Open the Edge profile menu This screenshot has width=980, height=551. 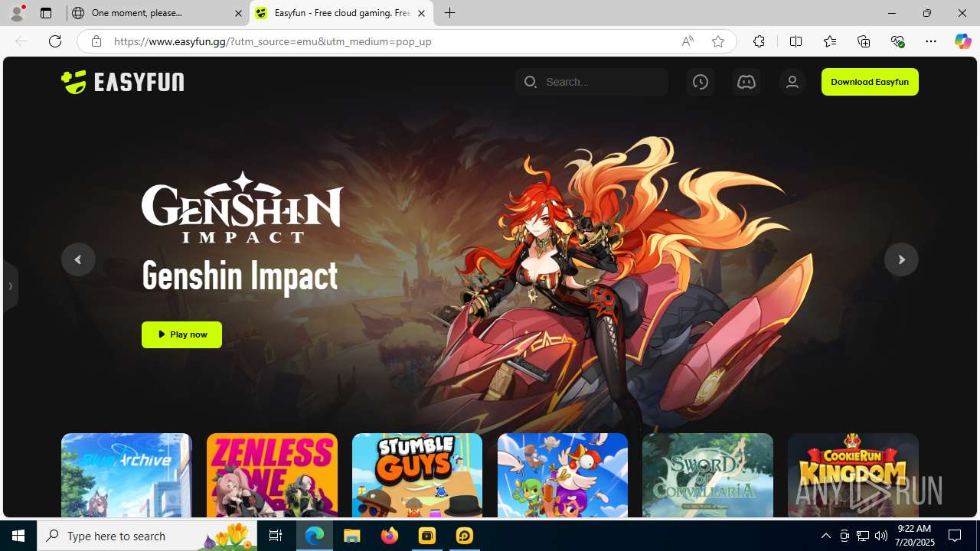click(17, 13)
